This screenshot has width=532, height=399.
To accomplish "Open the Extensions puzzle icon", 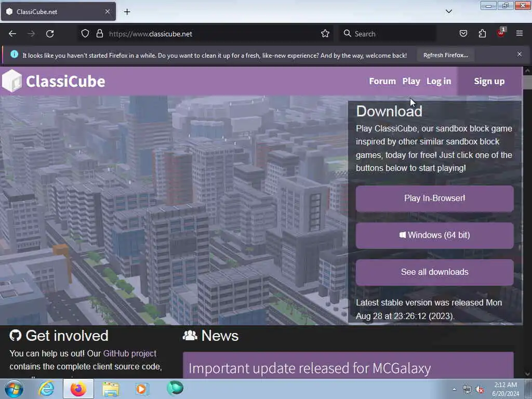I will [x=482, y=34].
